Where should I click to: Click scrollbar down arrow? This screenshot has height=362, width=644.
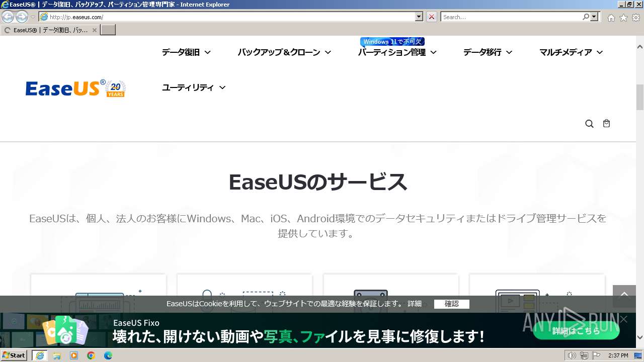[x=640, y=337]
